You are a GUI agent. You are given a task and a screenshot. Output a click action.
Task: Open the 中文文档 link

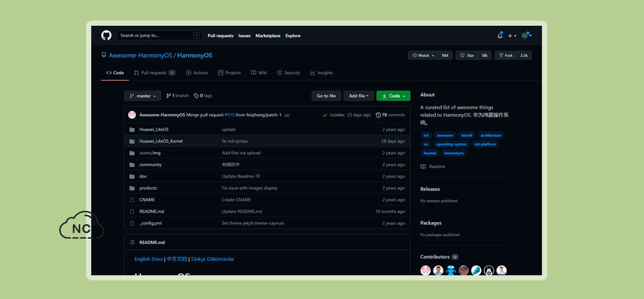177,259
